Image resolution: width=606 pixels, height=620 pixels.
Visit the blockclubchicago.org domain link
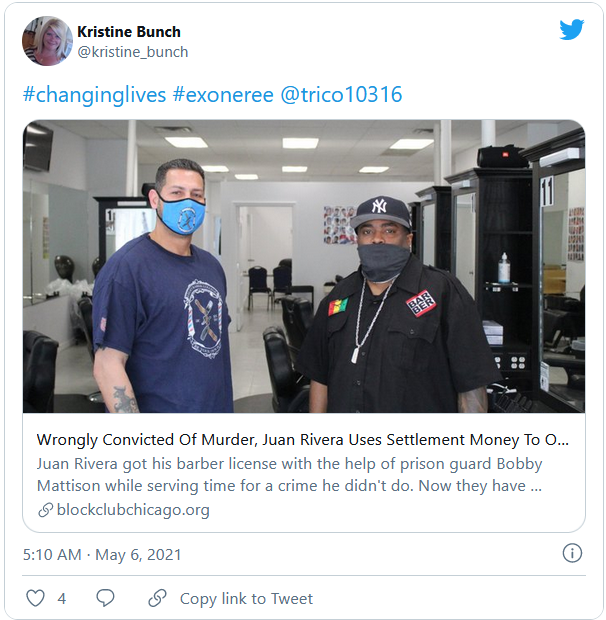click(133, 510)
